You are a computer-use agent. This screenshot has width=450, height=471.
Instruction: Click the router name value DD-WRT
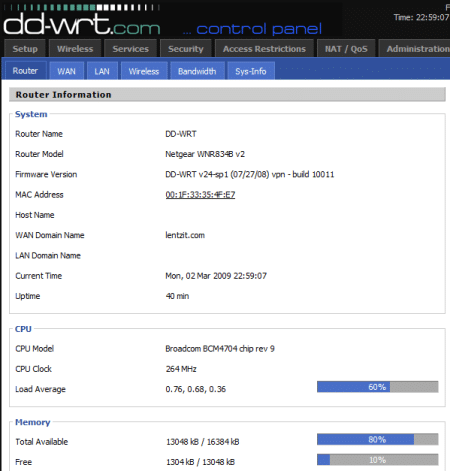[x=181, y=134]
